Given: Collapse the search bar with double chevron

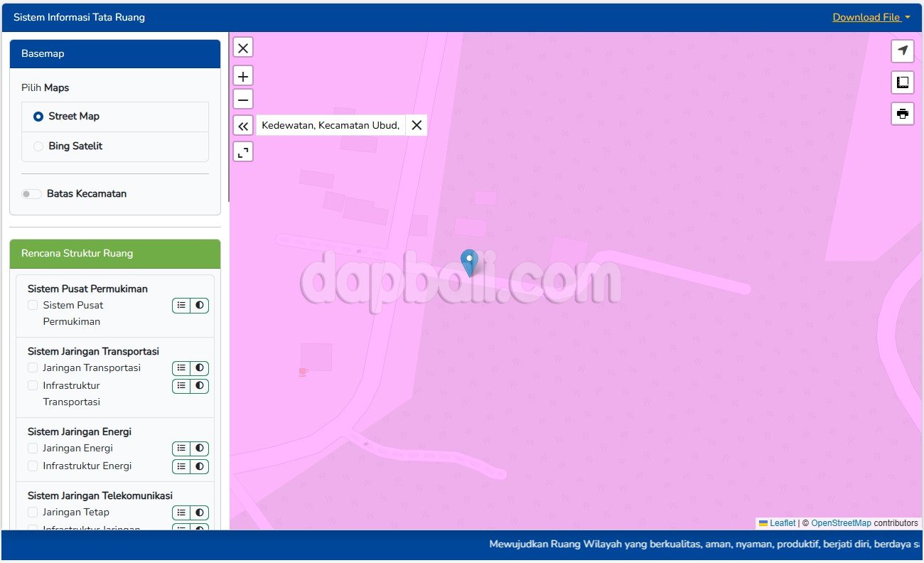Looking at the screenshot, I should 243,126.
